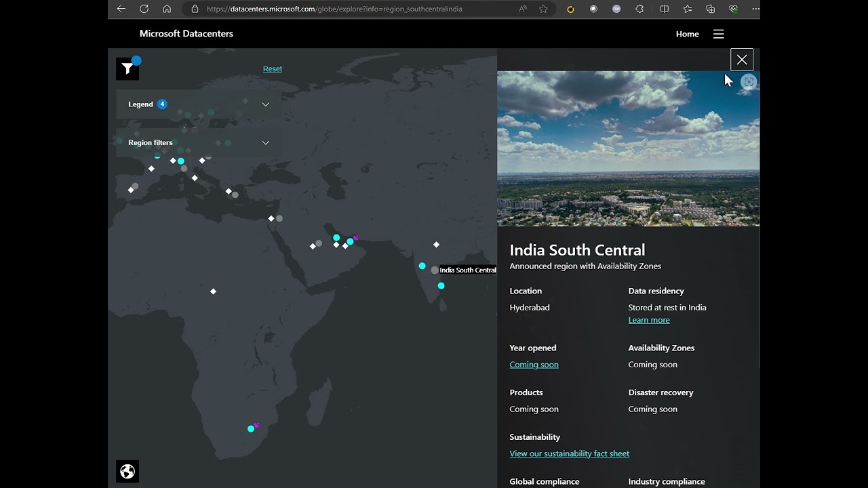Click 'Stored at rest in India' text
Viewport: 868px width, 488px height.
click(x=667, y=308)
